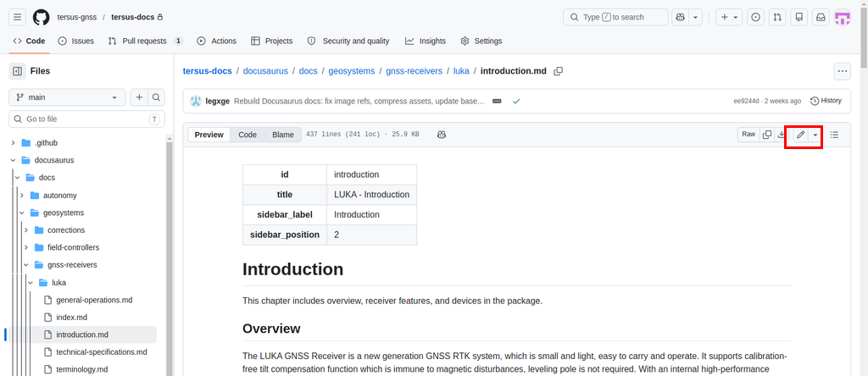
Task: Open the user avatar menu
Action: click(843, 17)
